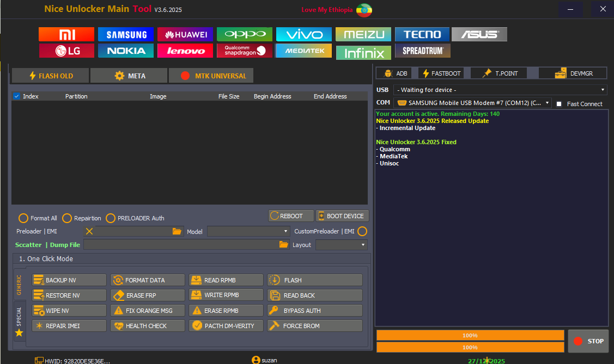Click the Preloader folder browse icon

[x=177, y=231]
